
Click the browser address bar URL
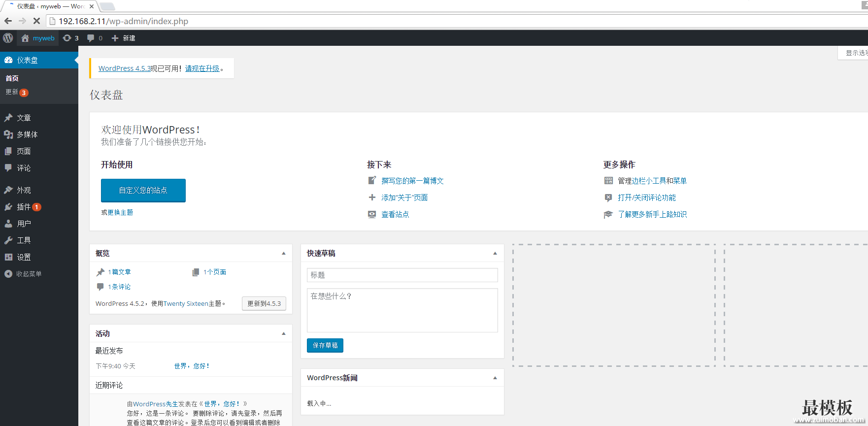pos(124,21)
